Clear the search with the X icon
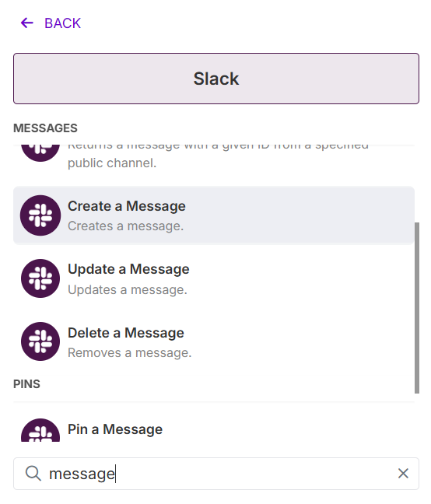Screen dimensions: 431x504 tap(403, 474)
